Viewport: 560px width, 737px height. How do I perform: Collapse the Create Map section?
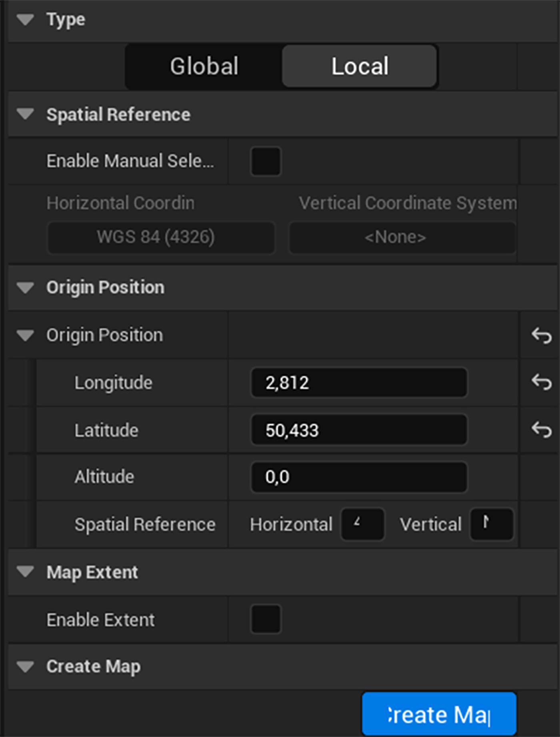(26, 667)
